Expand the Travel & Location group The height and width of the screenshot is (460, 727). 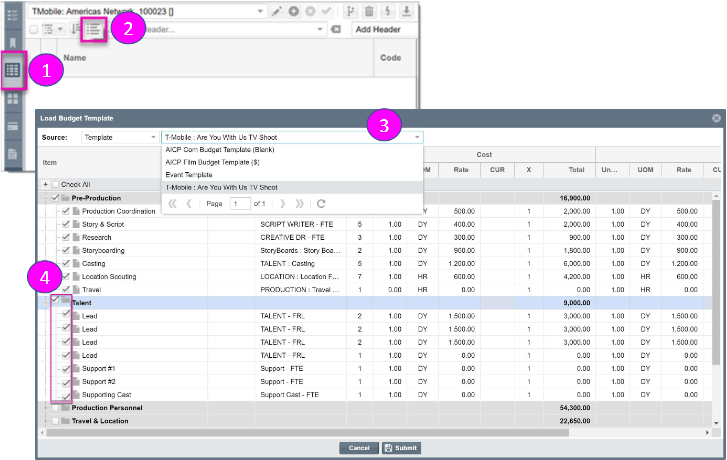(45, 421)
